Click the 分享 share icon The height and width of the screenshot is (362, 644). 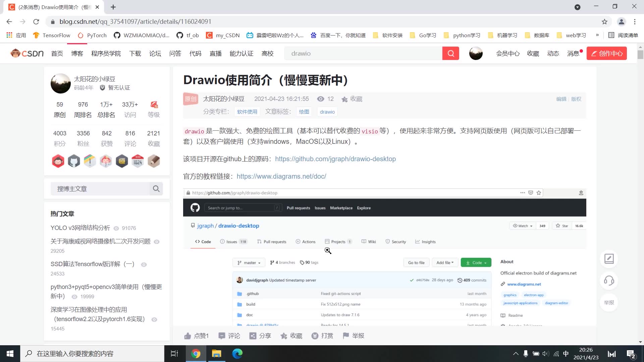click(x=253, y=336)
